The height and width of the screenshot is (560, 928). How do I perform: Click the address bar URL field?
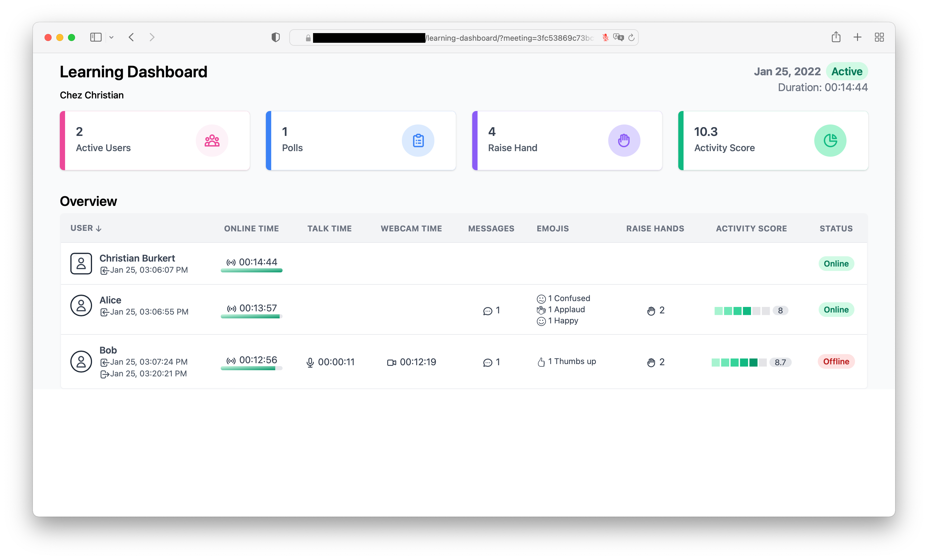464,37
